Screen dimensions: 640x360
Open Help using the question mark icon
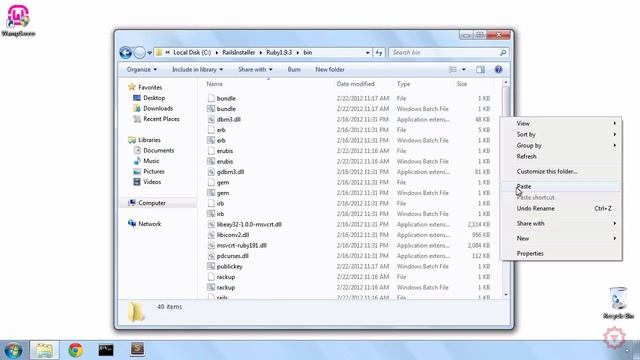tap(498, 70)
